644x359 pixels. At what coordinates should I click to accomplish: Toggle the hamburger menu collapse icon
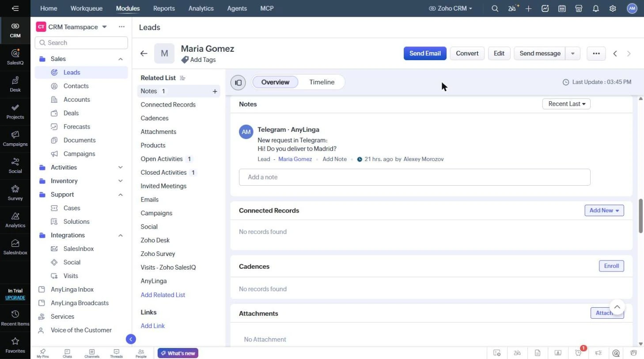coord(15,8)
